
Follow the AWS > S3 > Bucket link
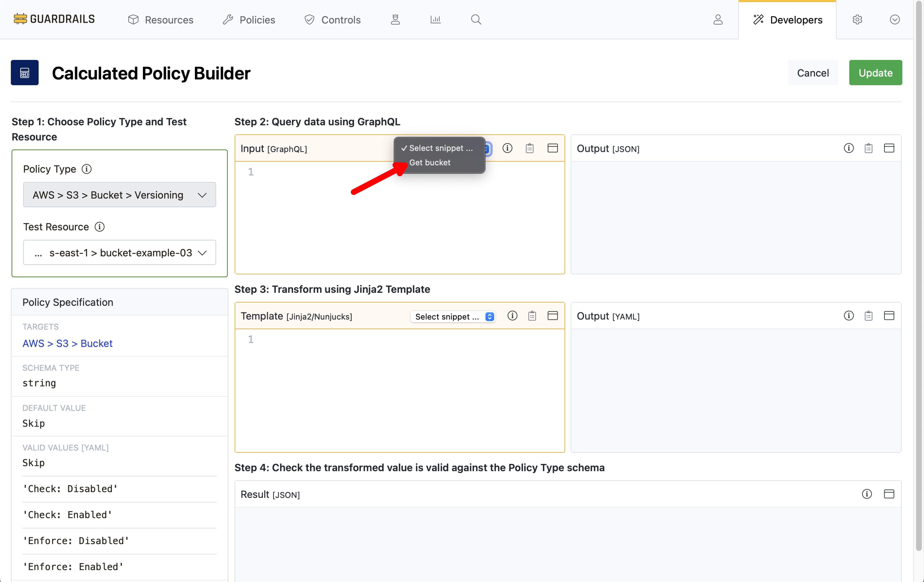click(x=67, y=343)
